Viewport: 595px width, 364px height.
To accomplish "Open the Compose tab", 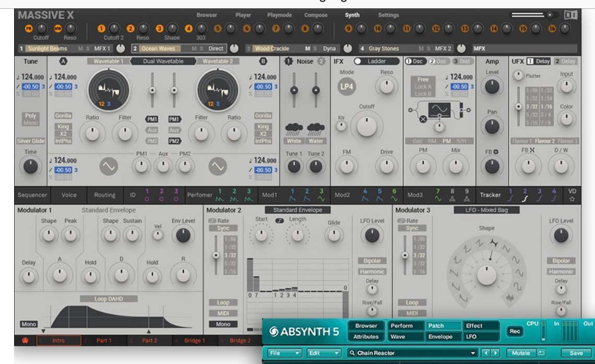I will click(316, 15).
